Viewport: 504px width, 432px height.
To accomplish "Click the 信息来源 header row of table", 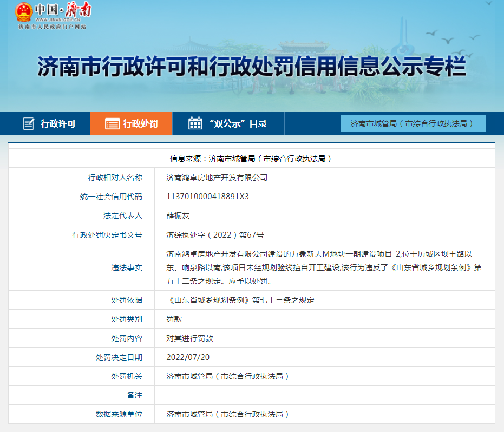I will click(251, 159).
